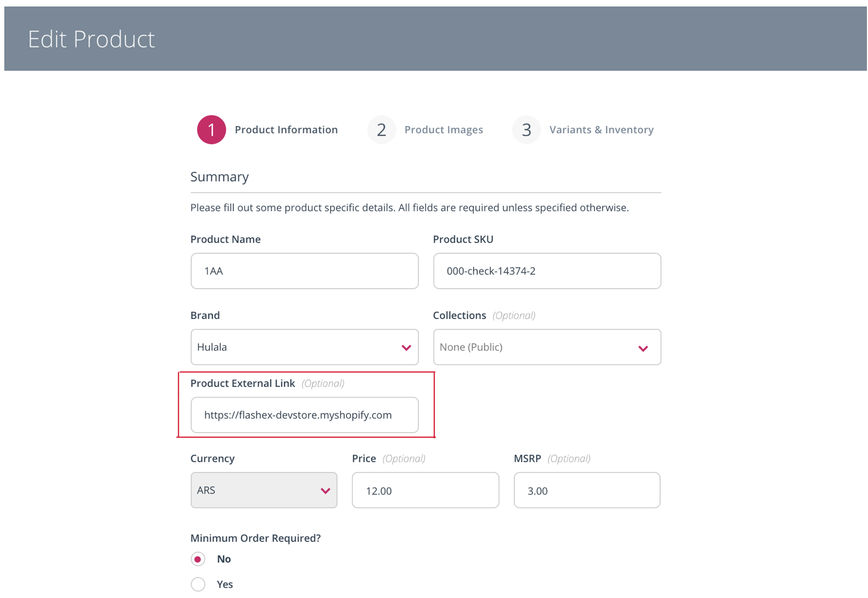Click the step 2 circle icon
Image resolution: width=868 pixels, height=598 pixels.
coord(381,130)
